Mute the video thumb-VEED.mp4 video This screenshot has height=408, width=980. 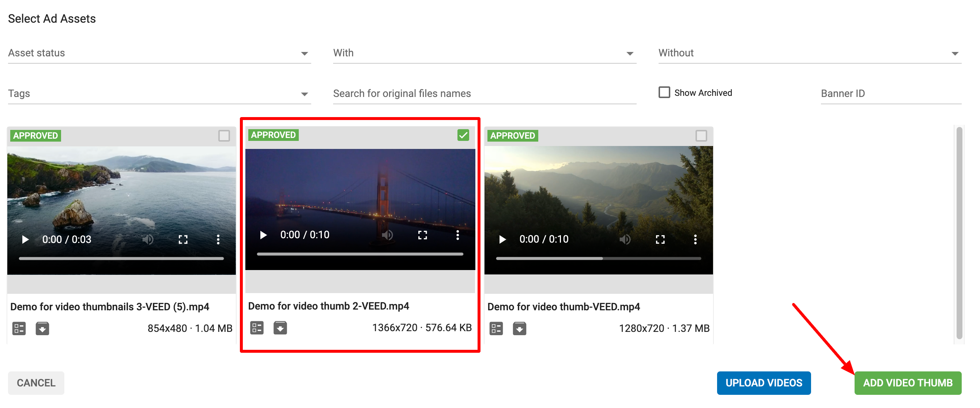625,239
